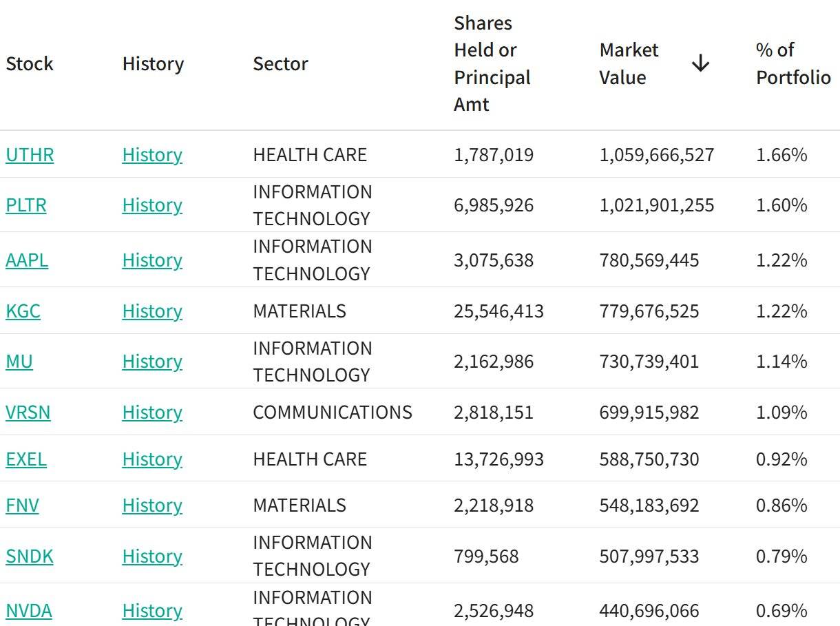
Task: View History for VRSN row
Action: (152, 413)
